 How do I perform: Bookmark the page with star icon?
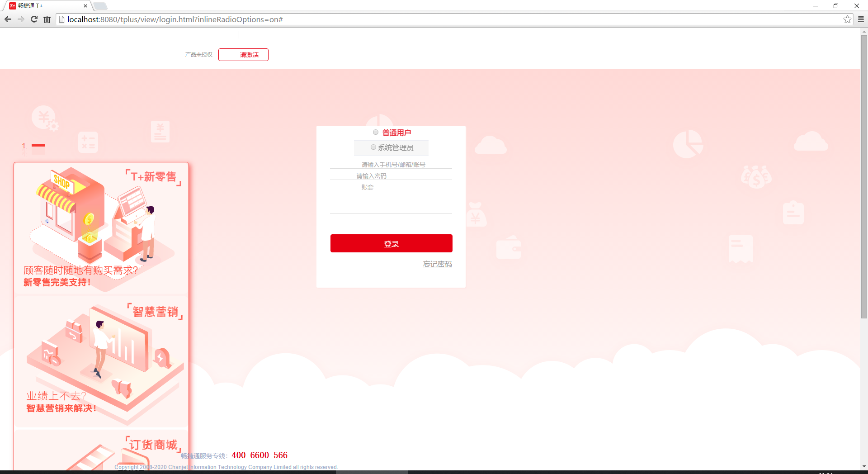[847, 19]
